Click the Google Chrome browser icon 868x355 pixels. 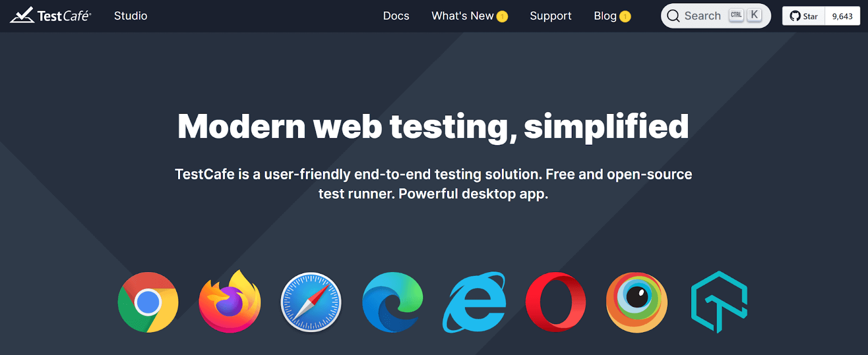point(148,302)
